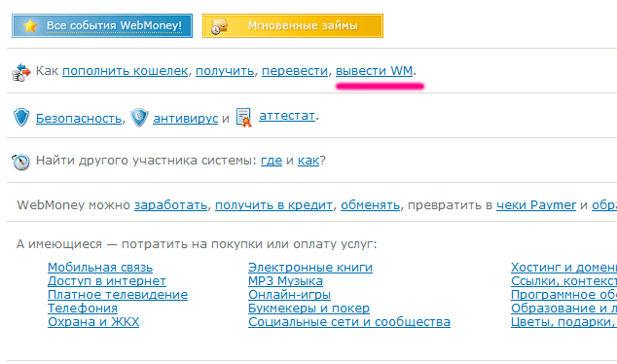
Task: Open Мобильная связь category
Action: 100,268
